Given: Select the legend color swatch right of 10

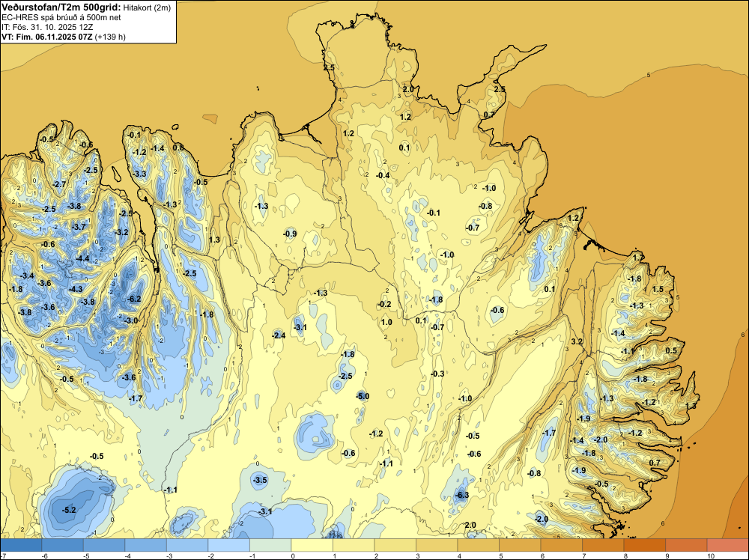Looking at the screenshot, I should coord(727,545).
